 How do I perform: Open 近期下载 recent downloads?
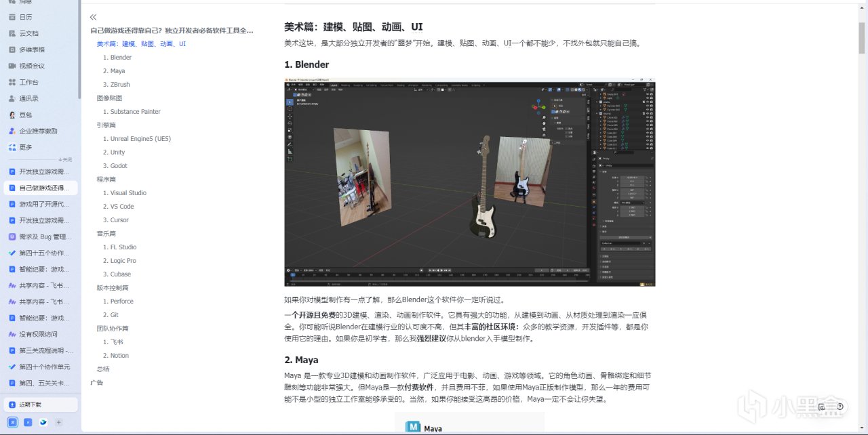pos(41,405)
